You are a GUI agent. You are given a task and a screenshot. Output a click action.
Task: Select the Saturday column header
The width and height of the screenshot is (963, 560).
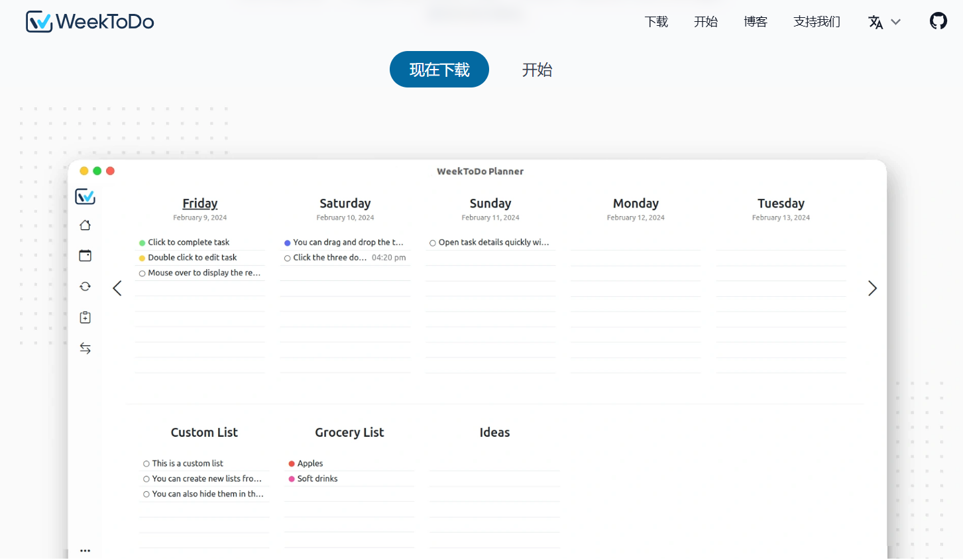point(345,203)
